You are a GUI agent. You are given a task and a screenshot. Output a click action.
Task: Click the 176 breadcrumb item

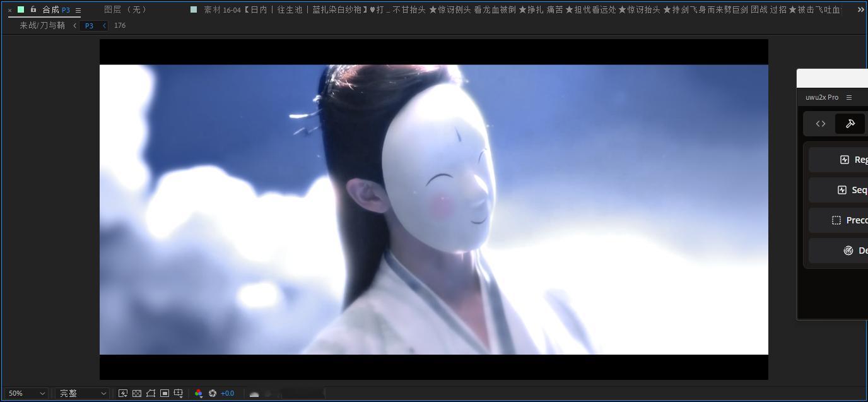pos(120,25)
